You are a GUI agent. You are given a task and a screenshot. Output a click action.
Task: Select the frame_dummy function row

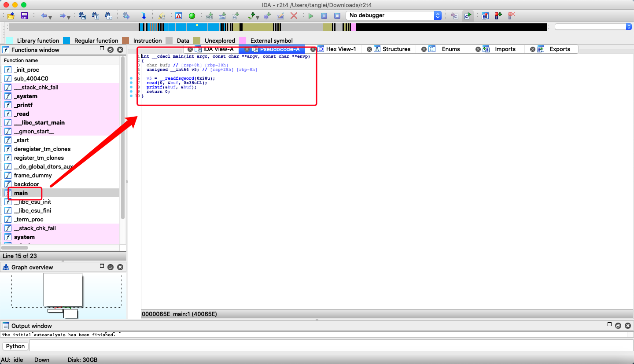click(61, 175)
